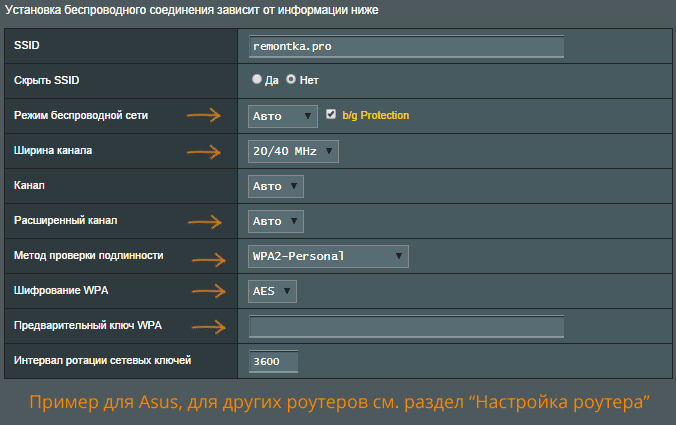The width and height of the screenshot is (676, 425).
Task: Click the SSID field containing remontka.pro
Action: 406,47
